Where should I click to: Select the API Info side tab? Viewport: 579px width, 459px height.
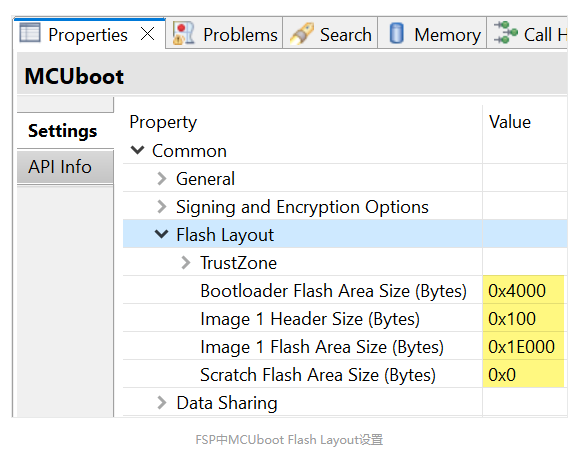pos(65,167)
